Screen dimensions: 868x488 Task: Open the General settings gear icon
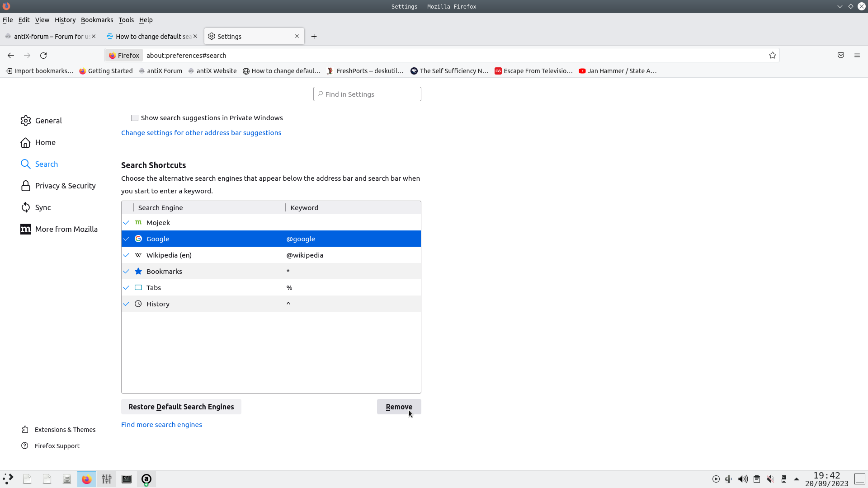point(26,121)
